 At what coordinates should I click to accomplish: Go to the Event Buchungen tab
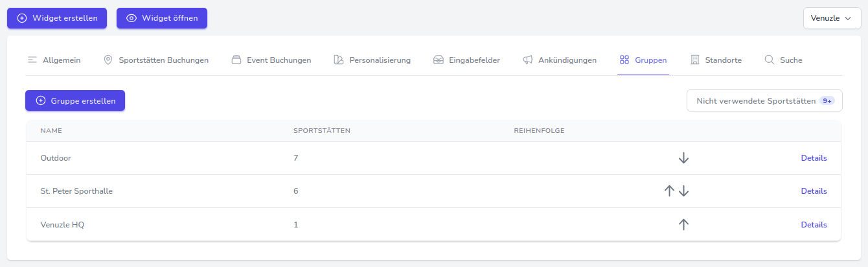click(271, 60)
